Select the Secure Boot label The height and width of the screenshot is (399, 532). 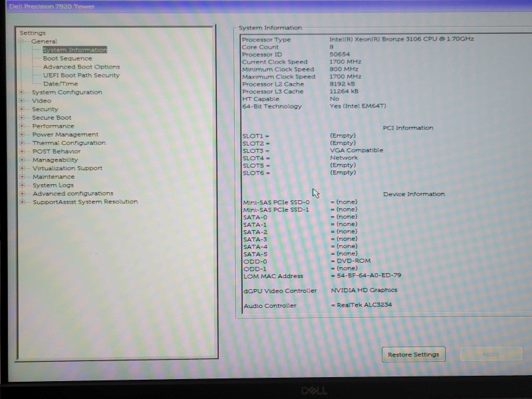pos(52,118)
